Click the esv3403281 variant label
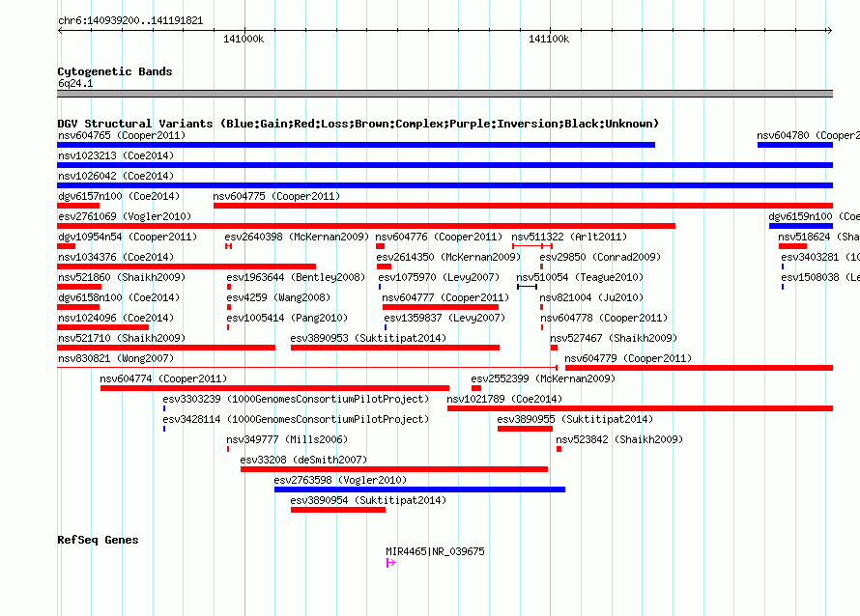Image resolution: width=860 pixels, height=616 pixels. (819, 257)
